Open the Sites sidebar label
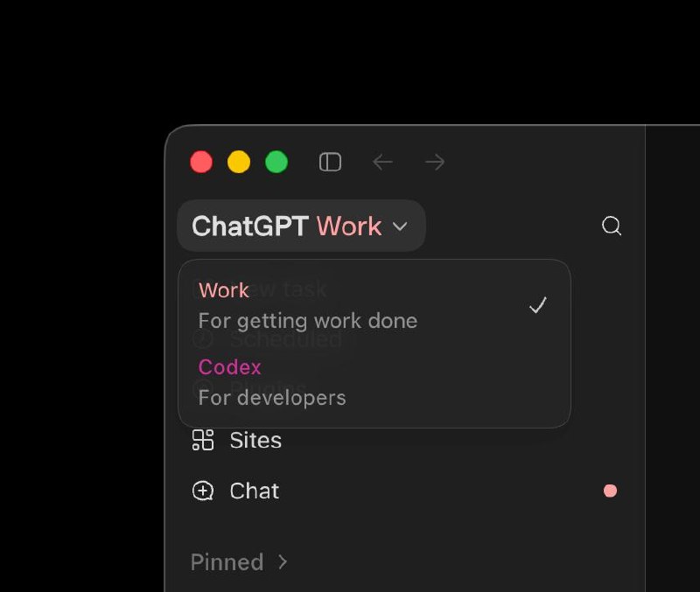This screenshot has width=700, height=592. [255, 441]
